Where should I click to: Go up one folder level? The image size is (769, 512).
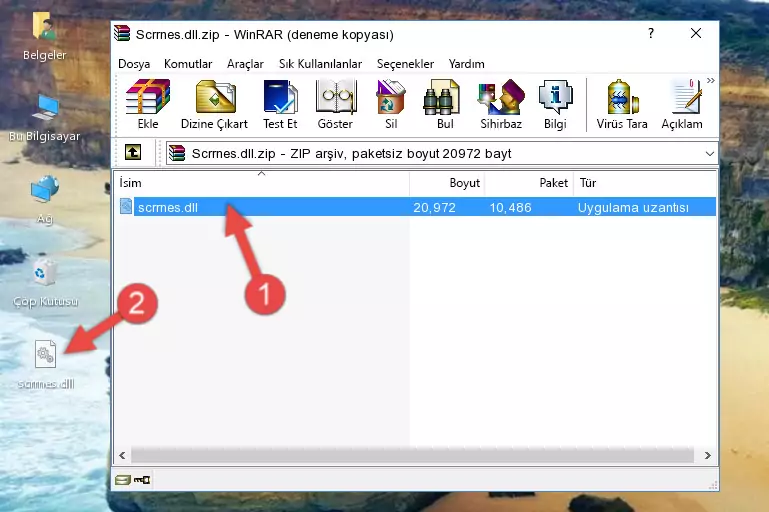coord(133,153)
